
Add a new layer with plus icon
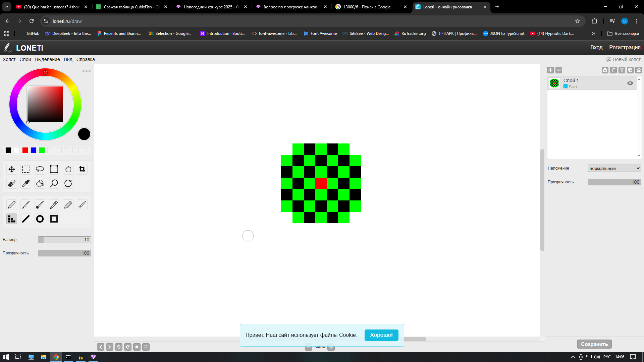[x=550, y=70]
